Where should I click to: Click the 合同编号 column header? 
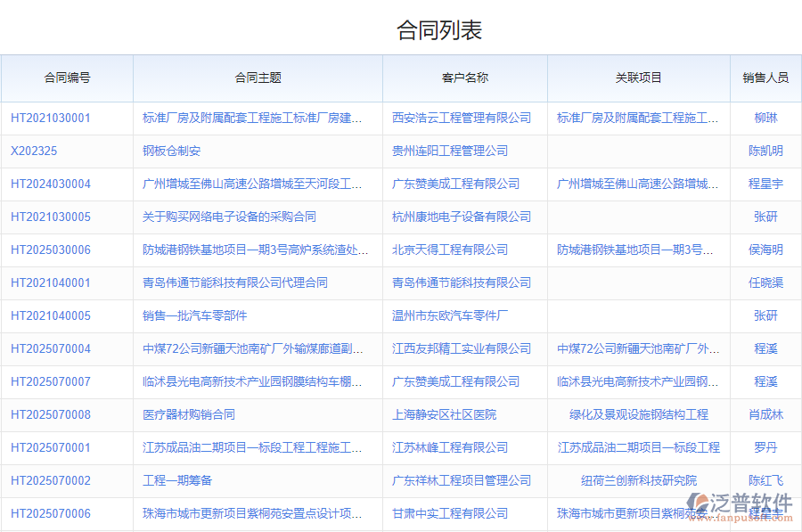67,78
